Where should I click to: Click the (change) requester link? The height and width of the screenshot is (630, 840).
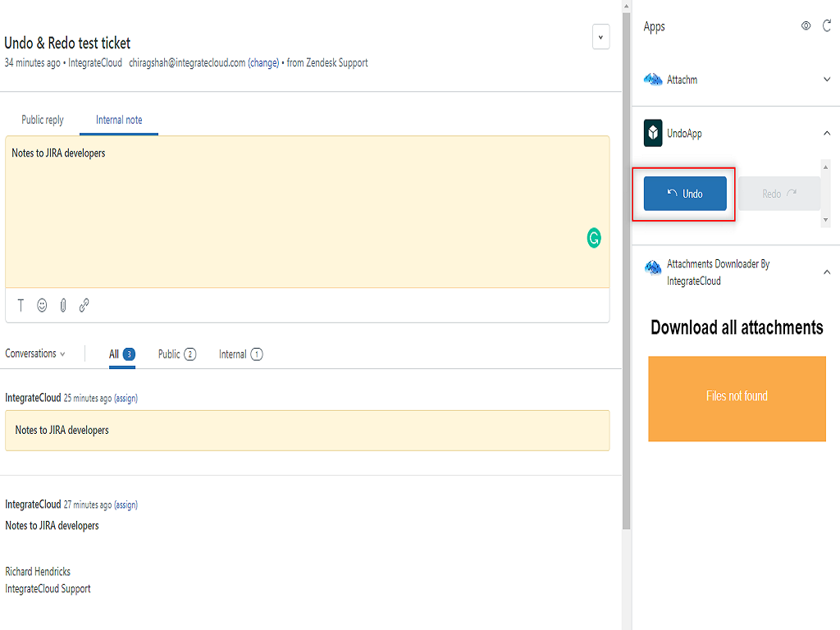263,63
